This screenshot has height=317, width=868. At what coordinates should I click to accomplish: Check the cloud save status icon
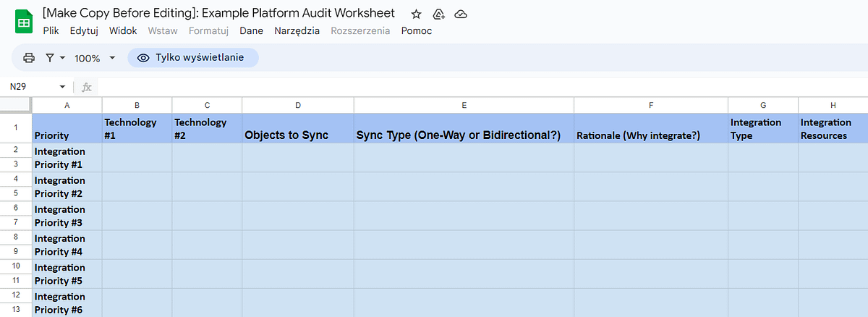[x=461, y=14]
